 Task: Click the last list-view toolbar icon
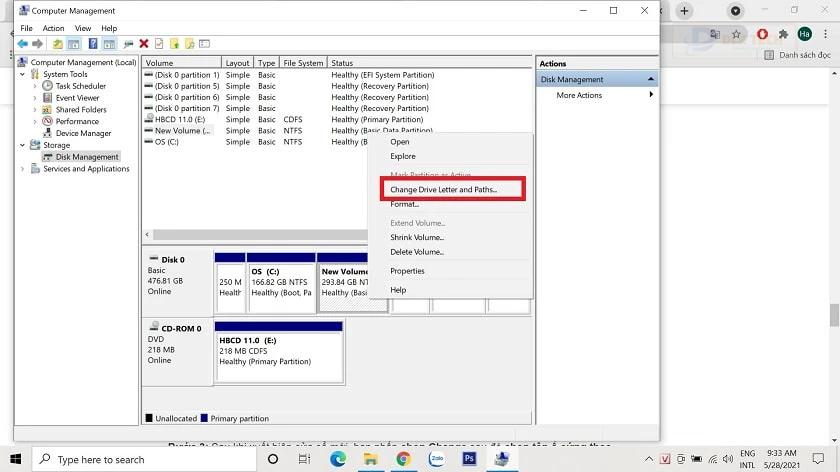tap(205, 44)
